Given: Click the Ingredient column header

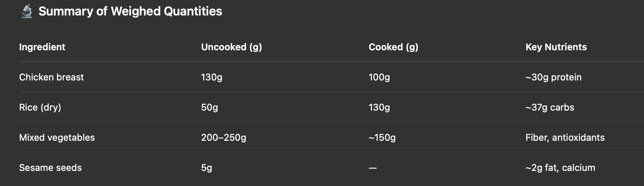Looking at the screenshot, I should click(42, 47).
